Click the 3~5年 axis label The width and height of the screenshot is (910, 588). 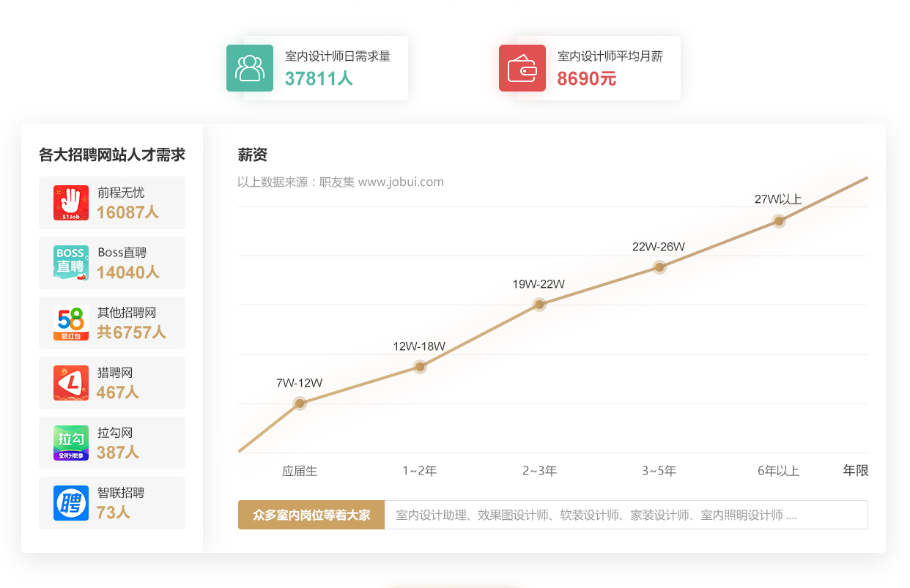[x=659, y=471]
